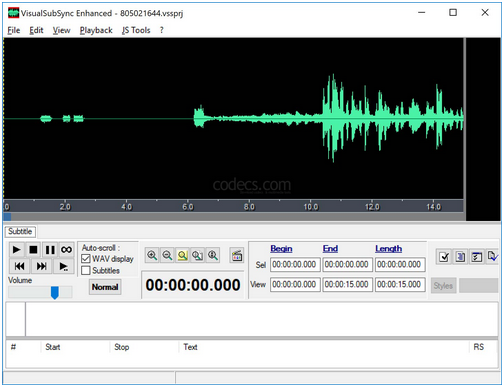Click the page with blue checkmark icon
Screen dimensions: 504x387
click(493, 257)
